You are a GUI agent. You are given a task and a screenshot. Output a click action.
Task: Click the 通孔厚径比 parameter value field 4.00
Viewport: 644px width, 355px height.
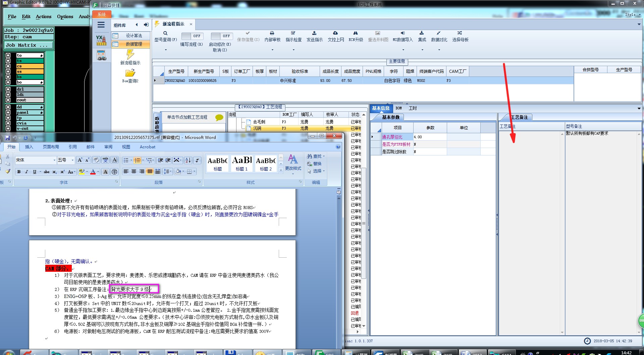point(430,137)
